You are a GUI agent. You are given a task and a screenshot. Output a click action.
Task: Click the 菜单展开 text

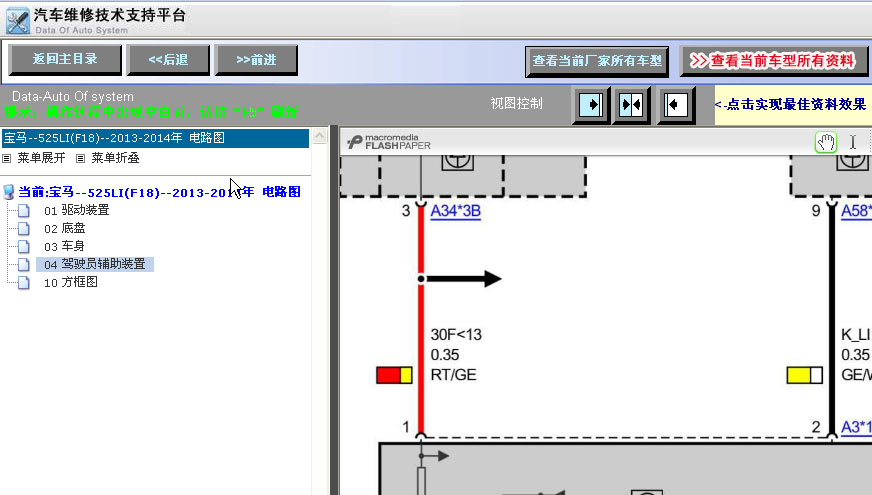(41, 158)
